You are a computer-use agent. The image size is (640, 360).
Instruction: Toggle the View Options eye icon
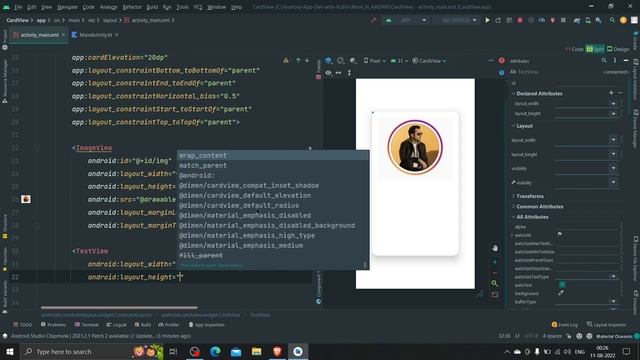click(x=329, y=73)
